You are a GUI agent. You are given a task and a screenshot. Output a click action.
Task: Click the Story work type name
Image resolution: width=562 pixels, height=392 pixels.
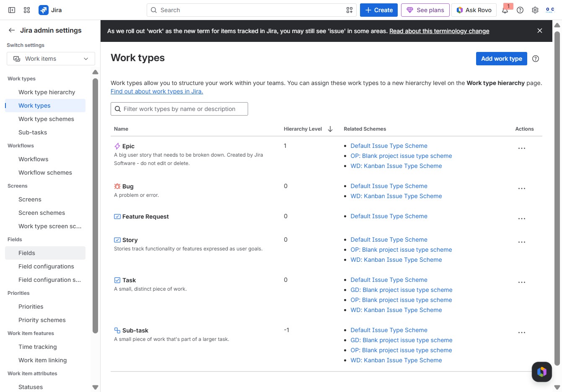tap(130, 240)
